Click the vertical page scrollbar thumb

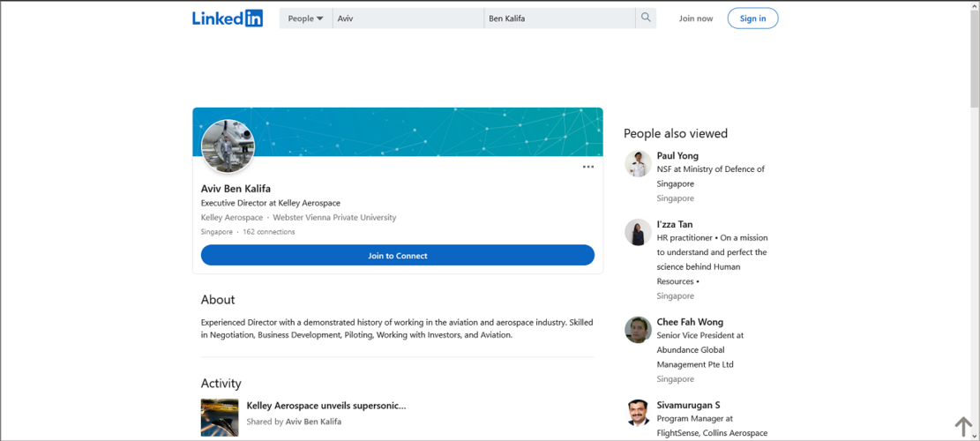click(975, 59)
